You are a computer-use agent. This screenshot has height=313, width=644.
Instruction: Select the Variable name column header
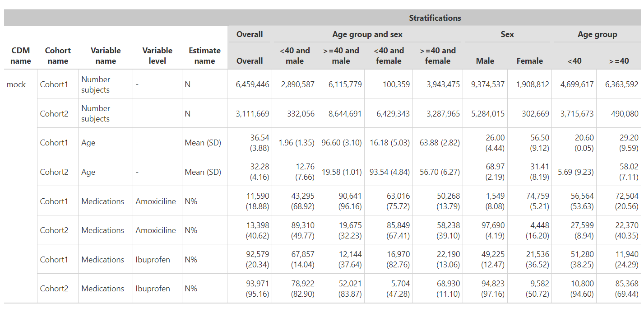[106, 56]
